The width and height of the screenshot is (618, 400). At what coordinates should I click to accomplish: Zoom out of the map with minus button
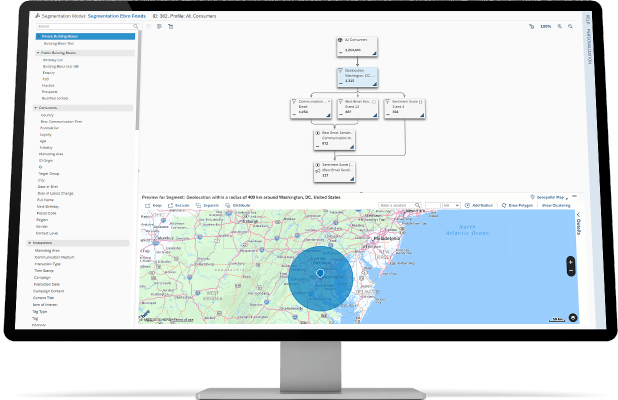(x=571, y=271)
